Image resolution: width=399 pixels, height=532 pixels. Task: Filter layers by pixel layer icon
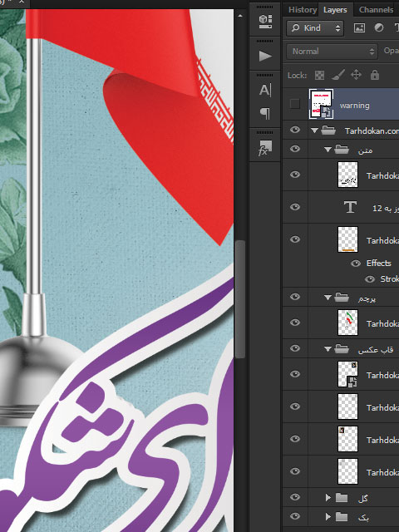(x=359, y=27)
